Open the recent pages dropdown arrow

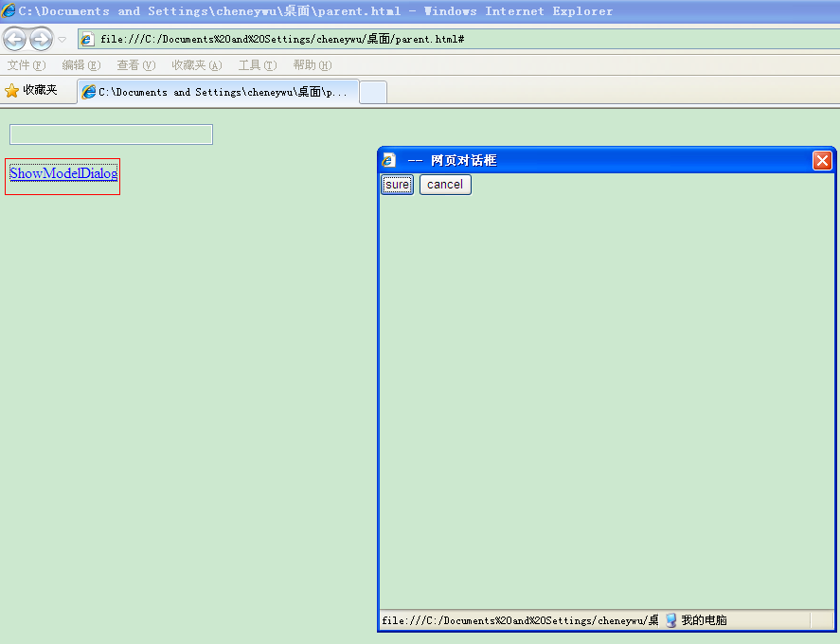pos(63,40)
